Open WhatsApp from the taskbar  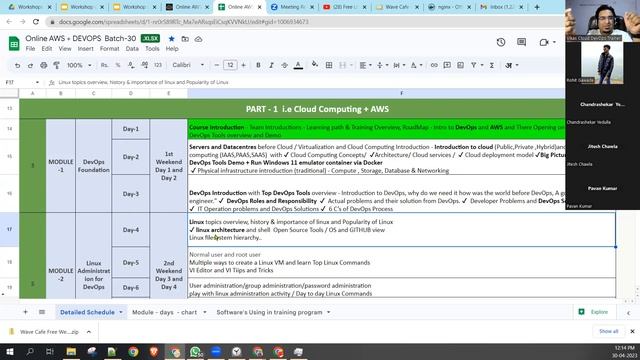(196, 351)
